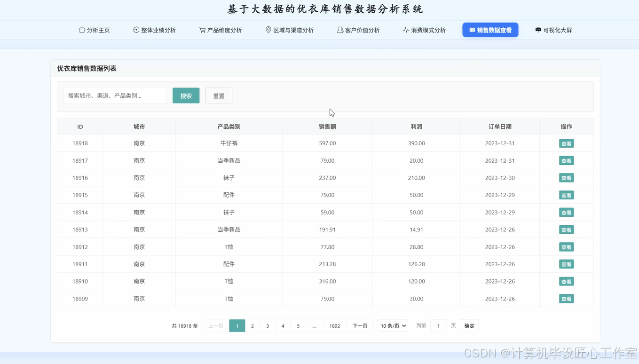Click the 213.28 sales cell
The image size is (639, 364).
click(x=327, y=264)
